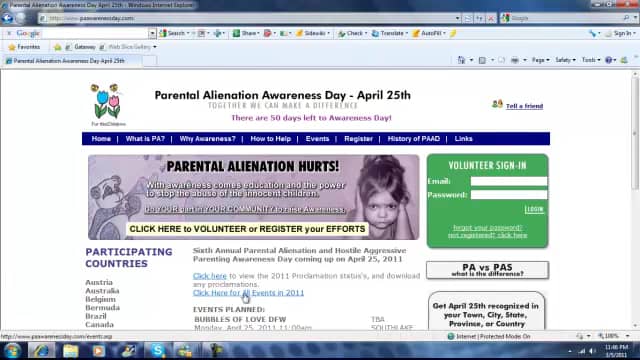This screenshot has width=640, height=360.
Task: Click in the volunteer Password field
Action: click(509, 195)
